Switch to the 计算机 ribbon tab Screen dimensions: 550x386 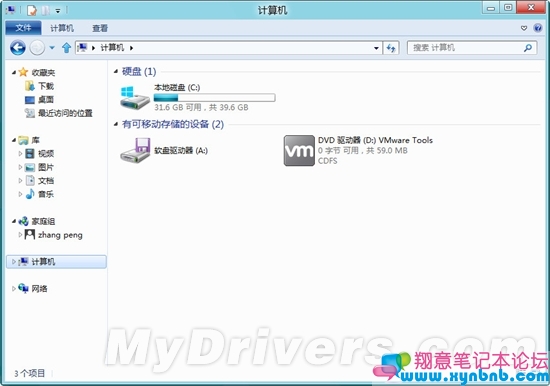(x=62, y=28)
